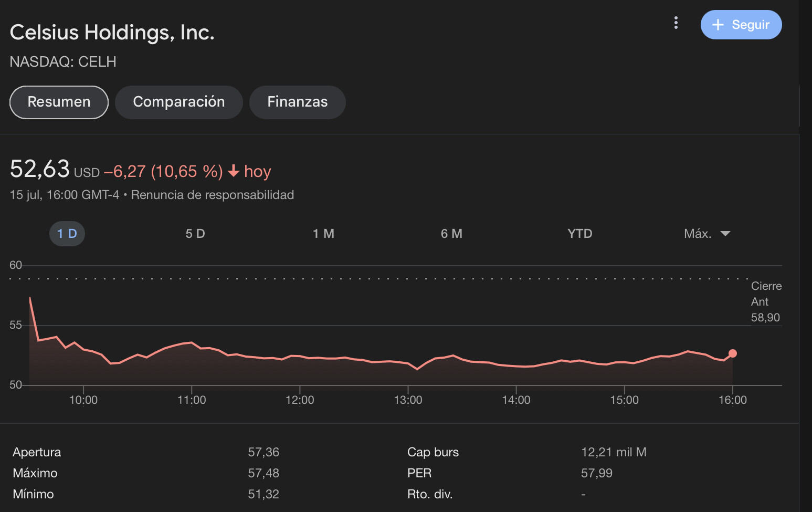Screen dimensions: 812x512
Task: Select the 1 D time range
Action: (x=67, y=234)
